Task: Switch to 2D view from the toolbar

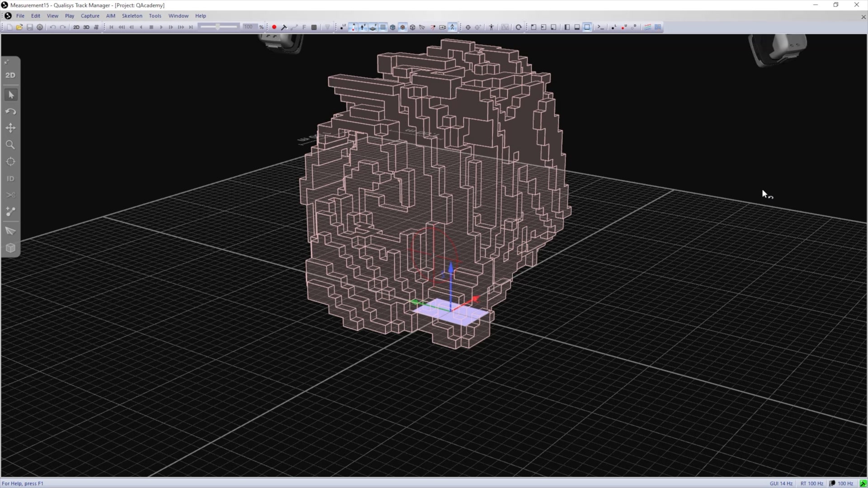Action: point(76,27)
